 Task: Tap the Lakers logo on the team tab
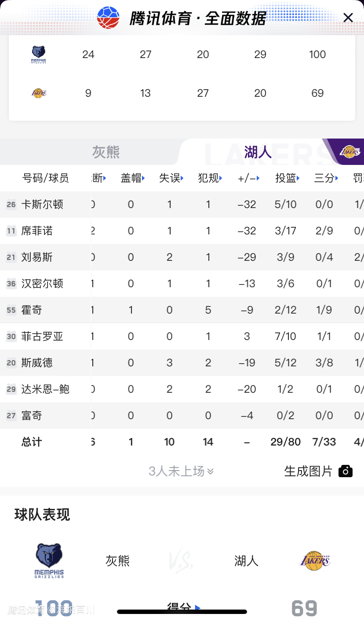(349, 152)
